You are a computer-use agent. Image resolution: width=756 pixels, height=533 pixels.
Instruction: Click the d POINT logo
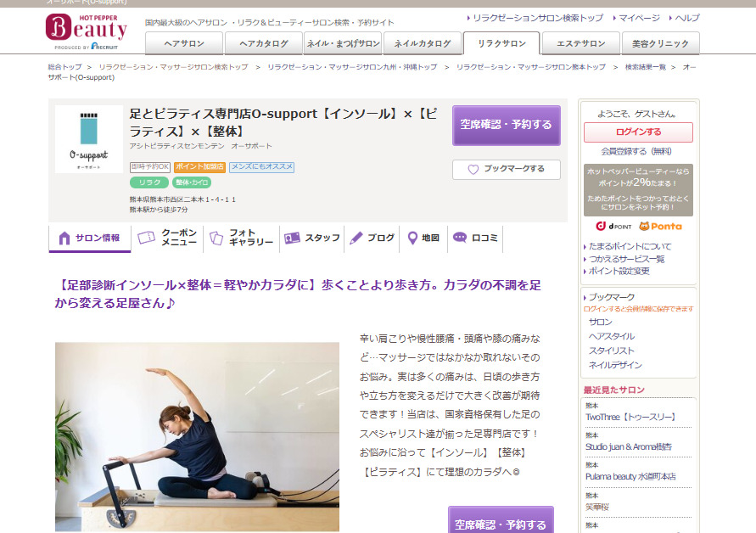[613, 227]
